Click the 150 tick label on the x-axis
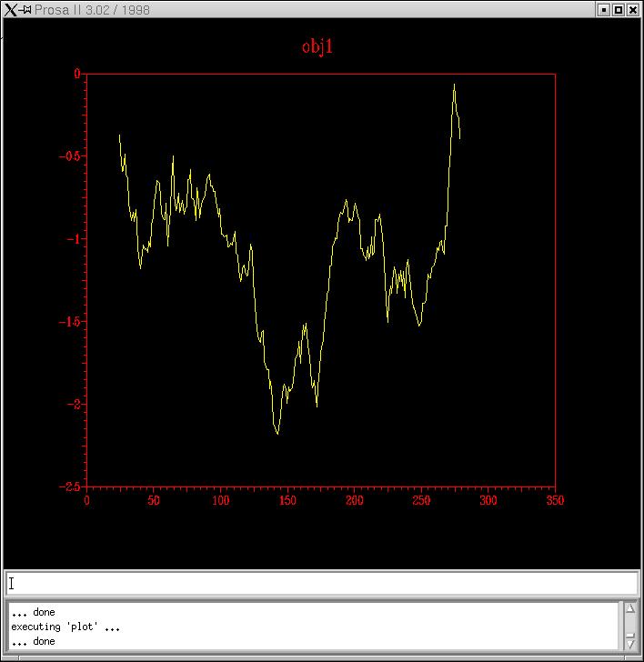This screenshot has height=662, width=644. tap(287, 500)
